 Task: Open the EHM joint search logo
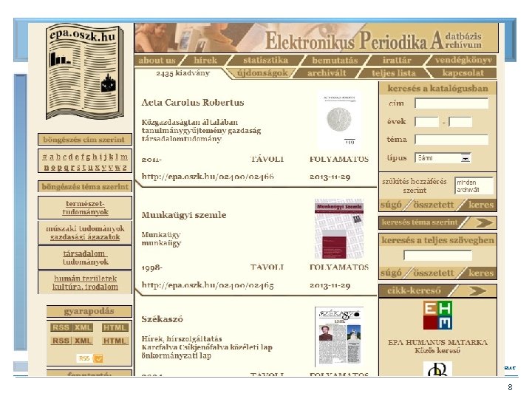[437, 316]
